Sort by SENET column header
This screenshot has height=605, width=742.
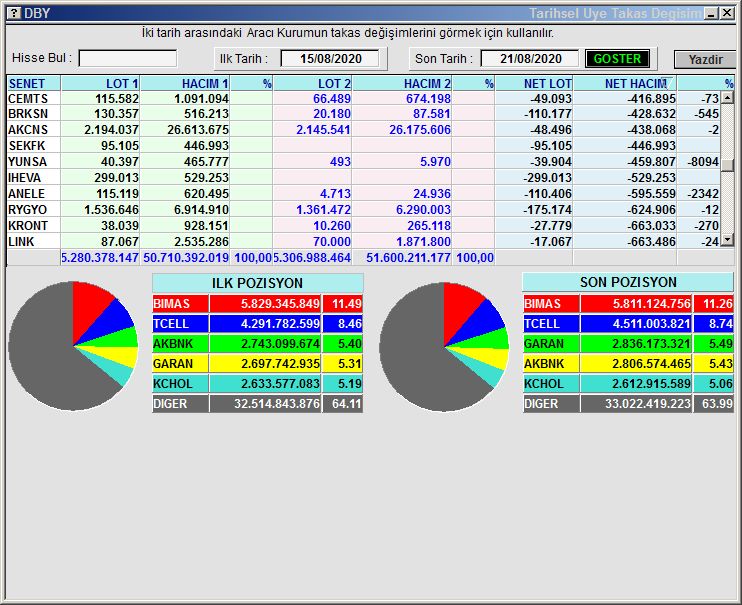pyautogui.click(x=33, y=84)
